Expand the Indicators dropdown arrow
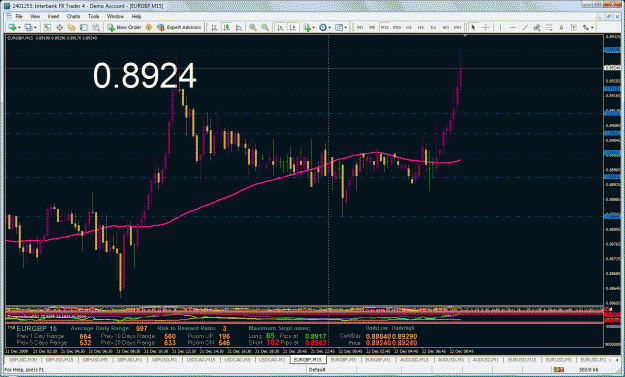 [x=313, y=27]
